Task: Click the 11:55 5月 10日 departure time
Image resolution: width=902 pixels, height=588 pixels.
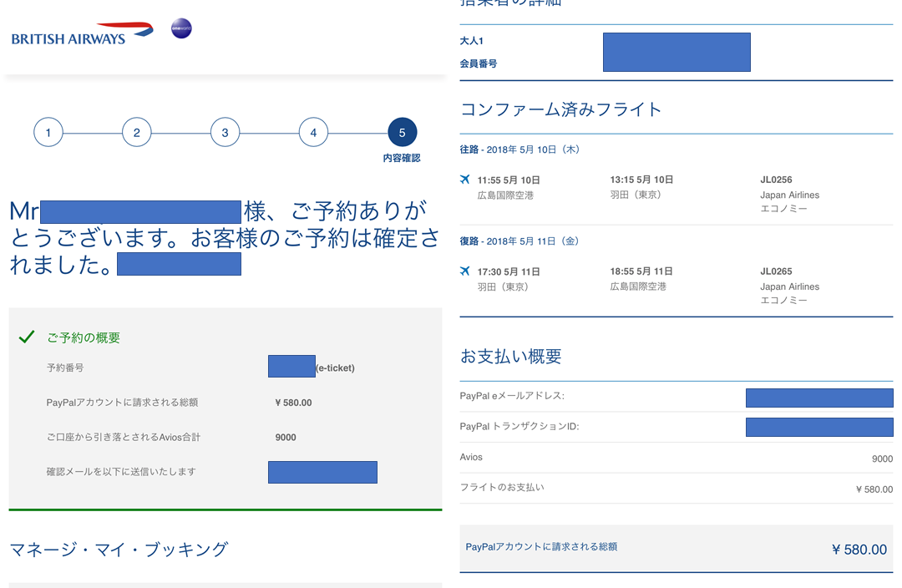Action: (509, 180)
